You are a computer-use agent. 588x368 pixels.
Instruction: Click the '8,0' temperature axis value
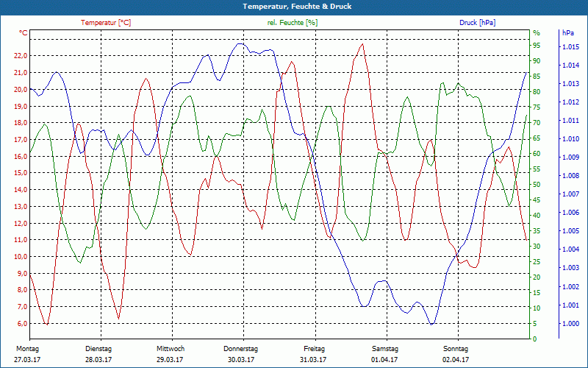tap(23, 290)
